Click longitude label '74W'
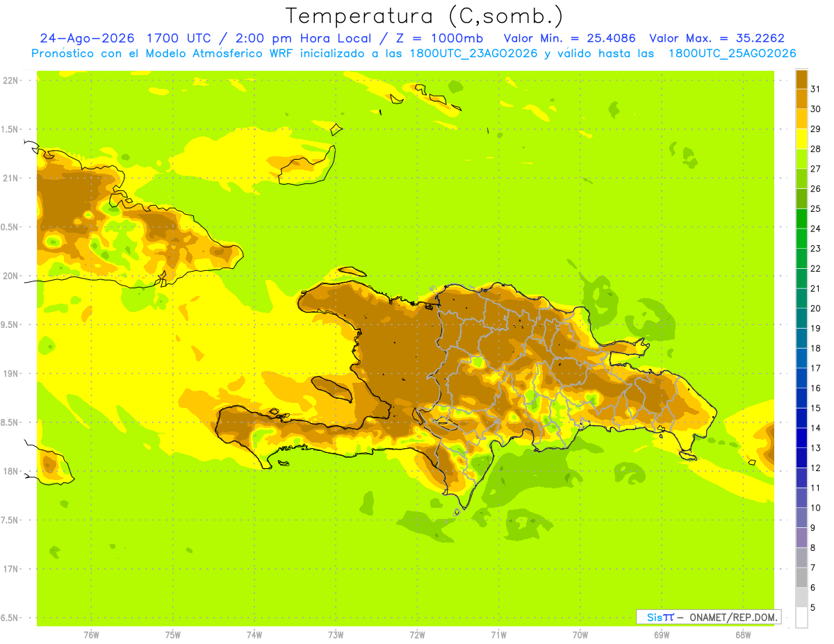This screenshot has width=834, height=644. point(254,635)
